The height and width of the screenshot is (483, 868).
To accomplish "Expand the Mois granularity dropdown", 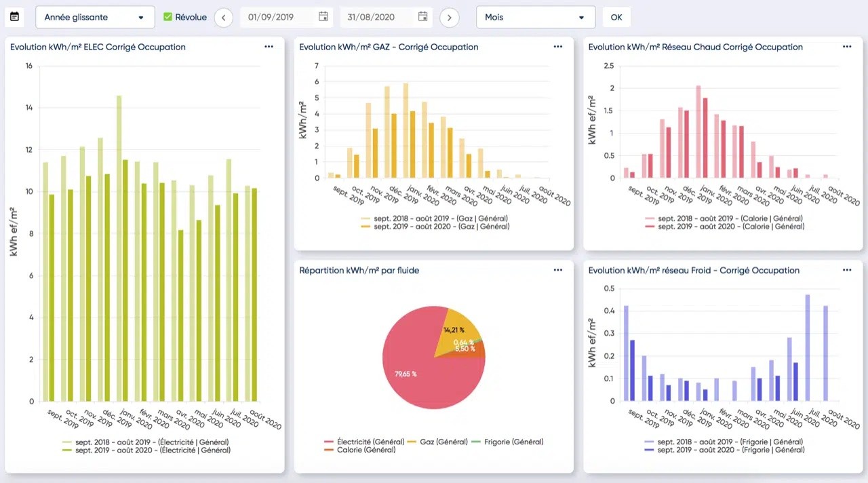I will (x=535, y=17).
